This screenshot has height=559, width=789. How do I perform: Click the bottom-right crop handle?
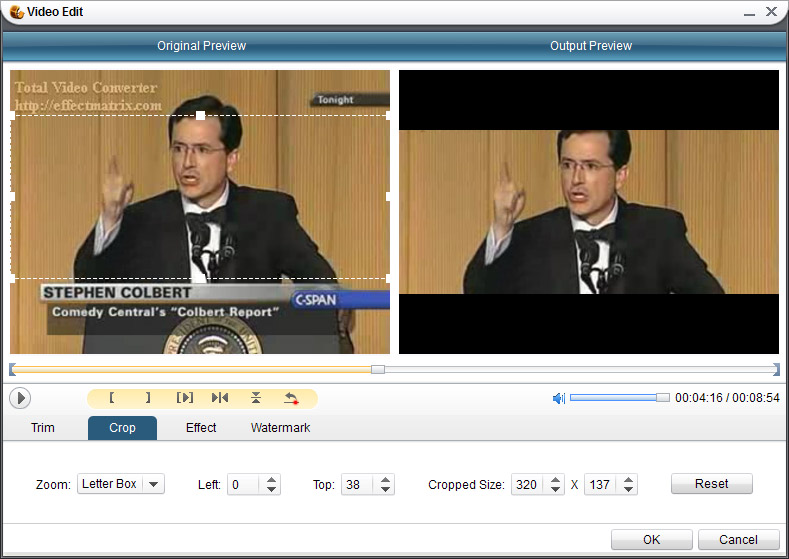(x=388, y=278)
